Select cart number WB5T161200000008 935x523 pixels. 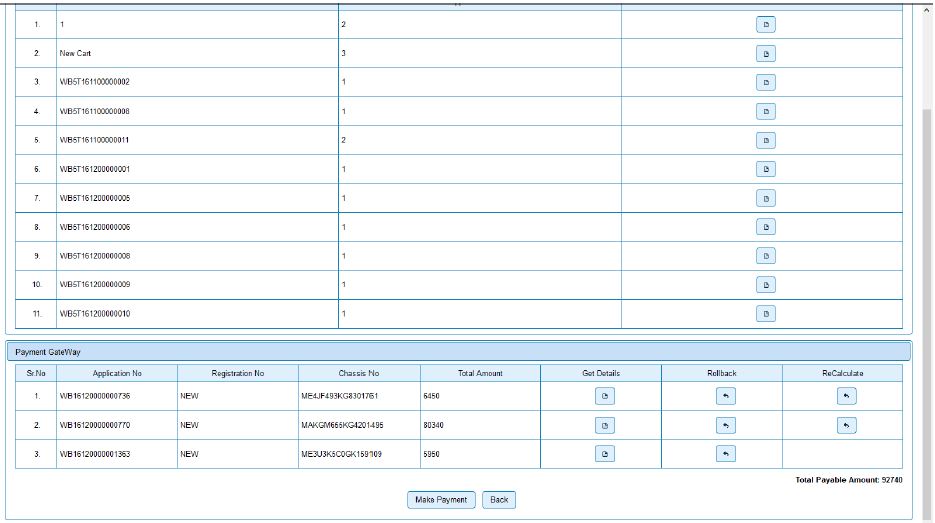click(95, 256)
